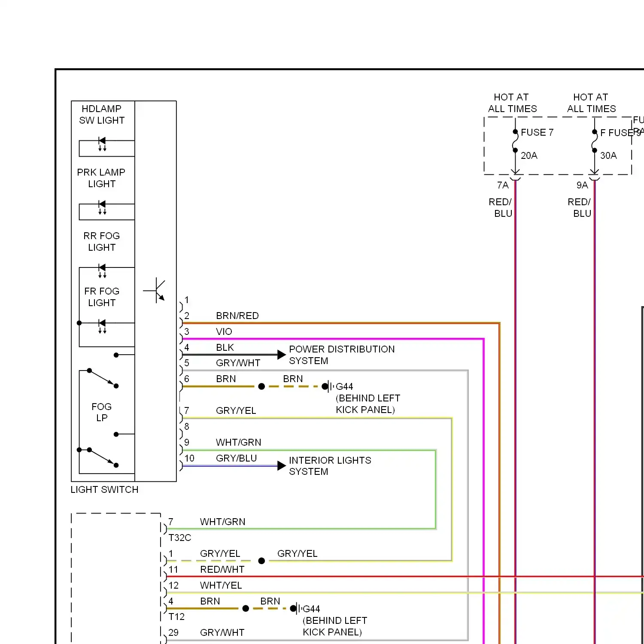Click the LED symbol under RR FOG LIGHT
The width and height of the screenshot is (644, 644).
click(102, 271)
